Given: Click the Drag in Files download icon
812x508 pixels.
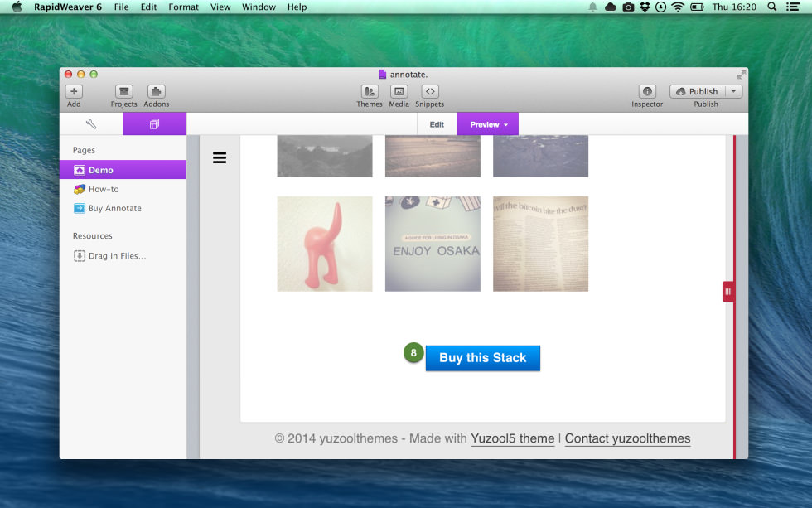Looking at the screenshot, I should [80, 256].
